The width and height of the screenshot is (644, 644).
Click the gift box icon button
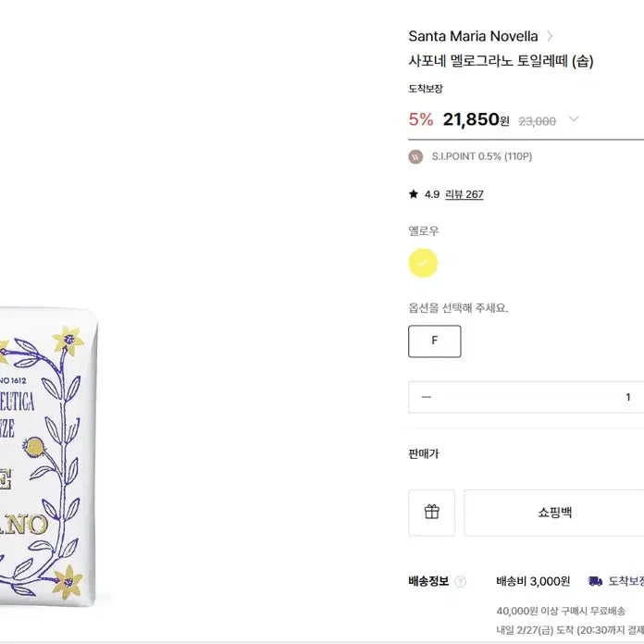point(431,512)
